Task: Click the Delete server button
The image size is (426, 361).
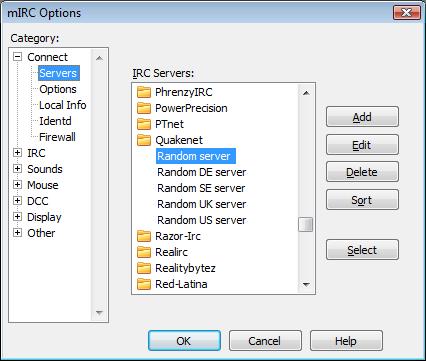Action: click(x=362, y=172)
